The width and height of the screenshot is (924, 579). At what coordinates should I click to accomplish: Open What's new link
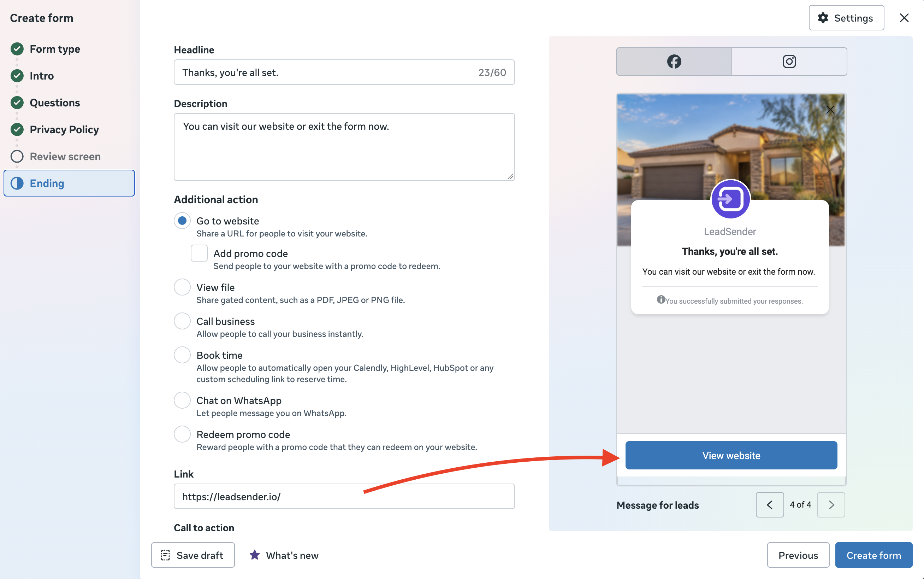point(284,555)
